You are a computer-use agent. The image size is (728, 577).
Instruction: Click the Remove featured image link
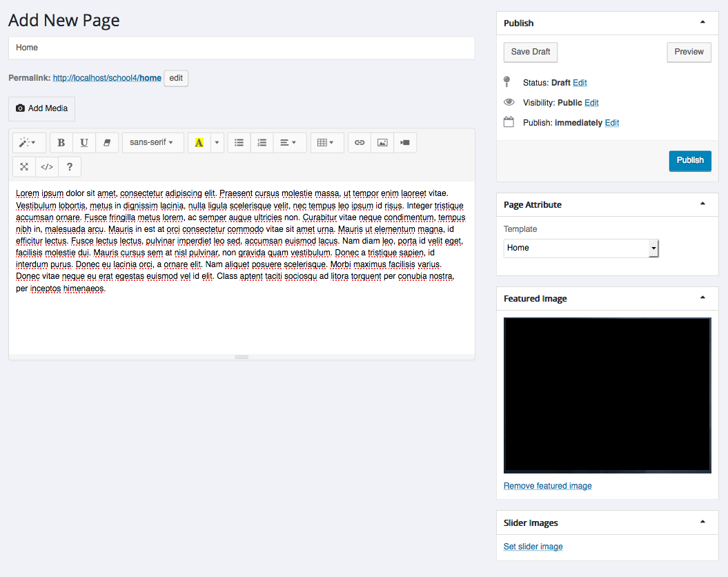pyautogui.click(x=547, y=486)
